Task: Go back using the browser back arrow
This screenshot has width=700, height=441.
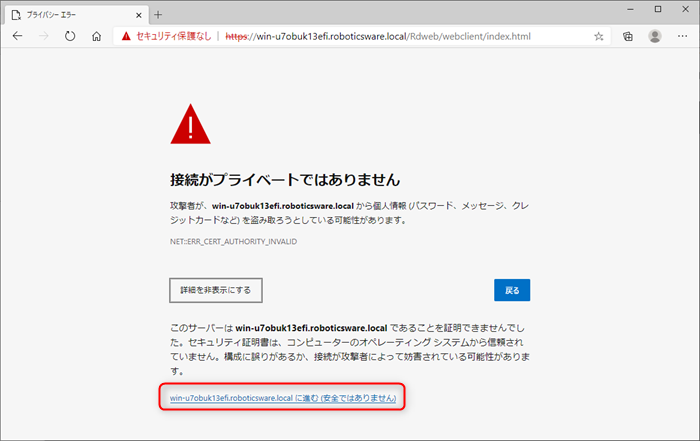Action: 17,36
